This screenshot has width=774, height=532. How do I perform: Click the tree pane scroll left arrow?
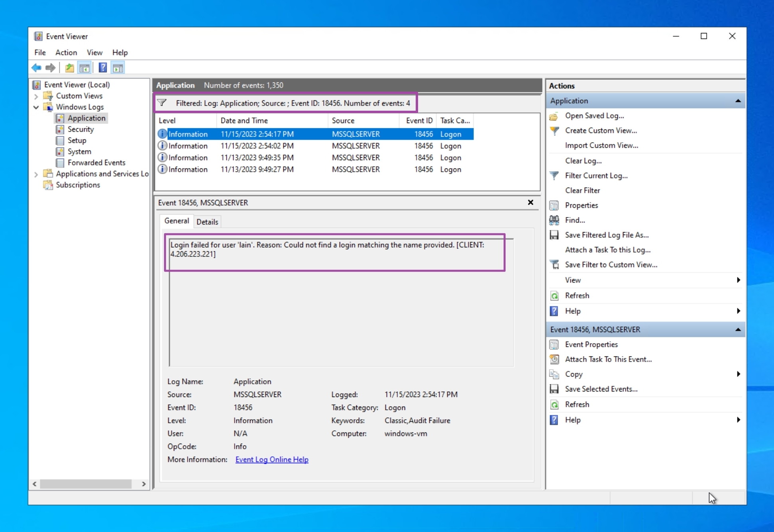[35, 484]
